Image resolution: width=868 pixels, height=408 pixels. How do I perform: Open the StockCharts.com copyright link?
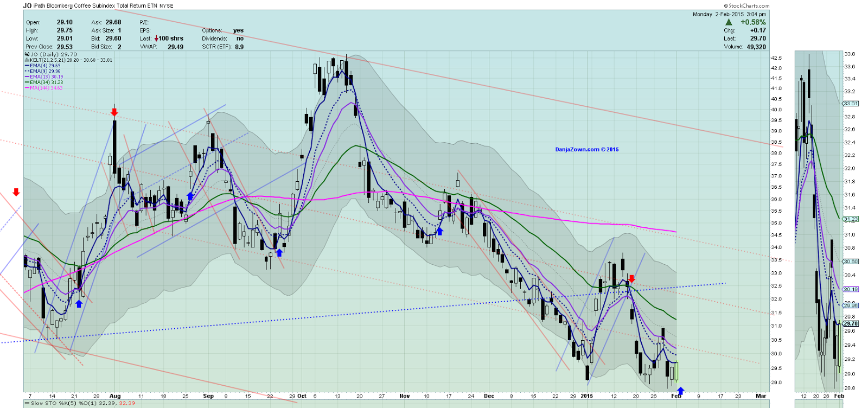(x=746, y=6)
